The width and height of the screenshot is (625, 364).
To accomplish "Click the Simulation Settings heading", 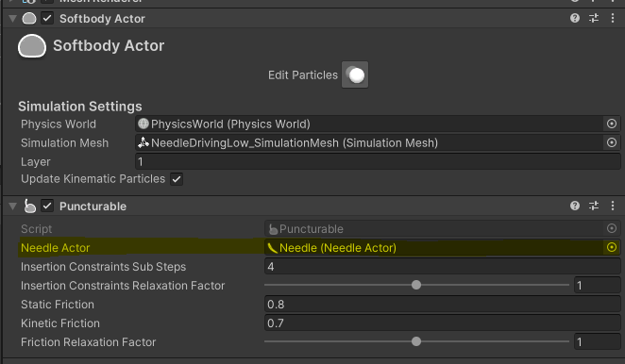I will pyautogui.click(x=79, y=107).
